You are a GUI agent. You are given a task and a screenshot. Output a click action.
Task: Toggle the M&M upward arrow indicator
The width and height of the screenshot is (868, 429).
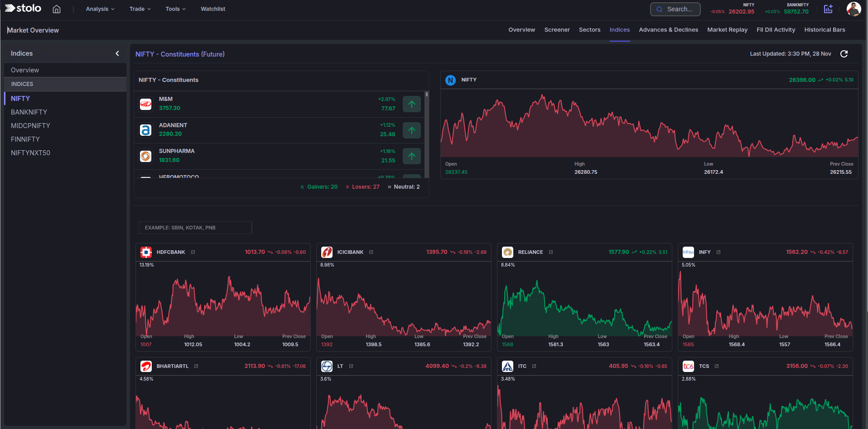tap(411, 104)
